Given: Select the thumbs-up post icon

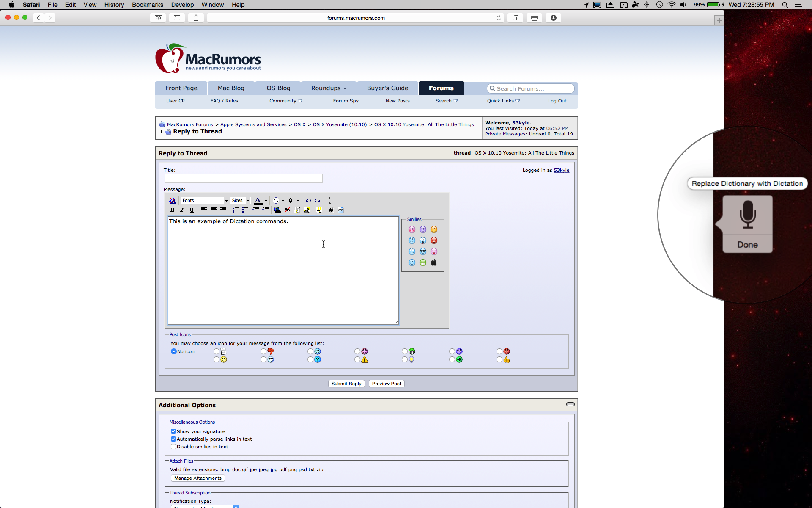Looking at the screenshot, I should tap(499, 359).
